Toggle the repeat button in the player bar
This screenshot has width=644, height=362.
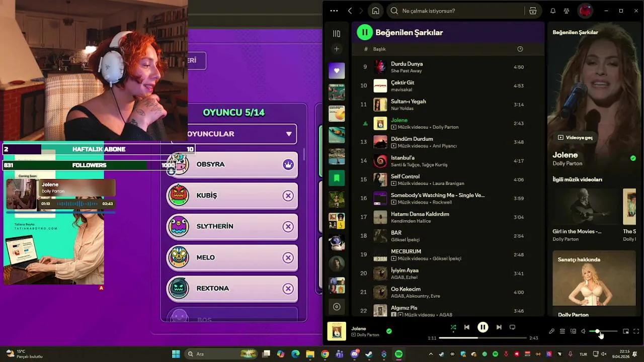(x=512, y=327)
